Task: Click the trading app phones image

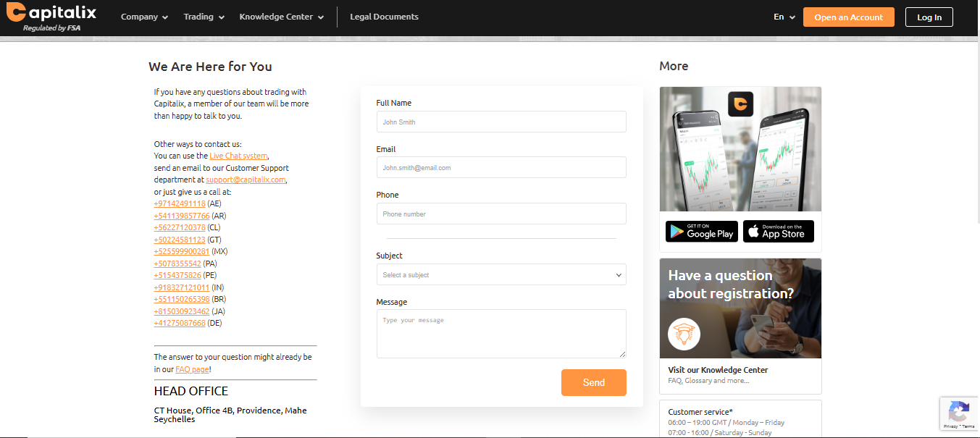Action: [740, 149]
